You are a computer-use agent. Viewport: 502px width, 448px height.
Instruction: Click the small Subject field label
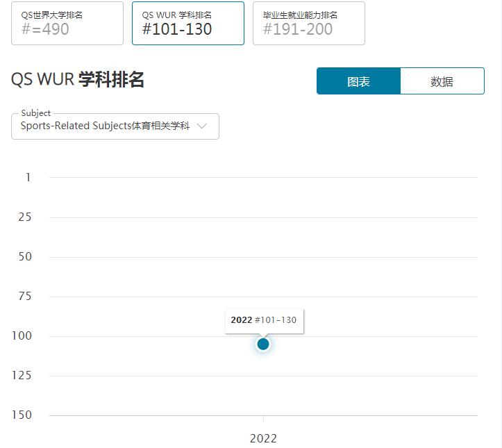[36, 113]
